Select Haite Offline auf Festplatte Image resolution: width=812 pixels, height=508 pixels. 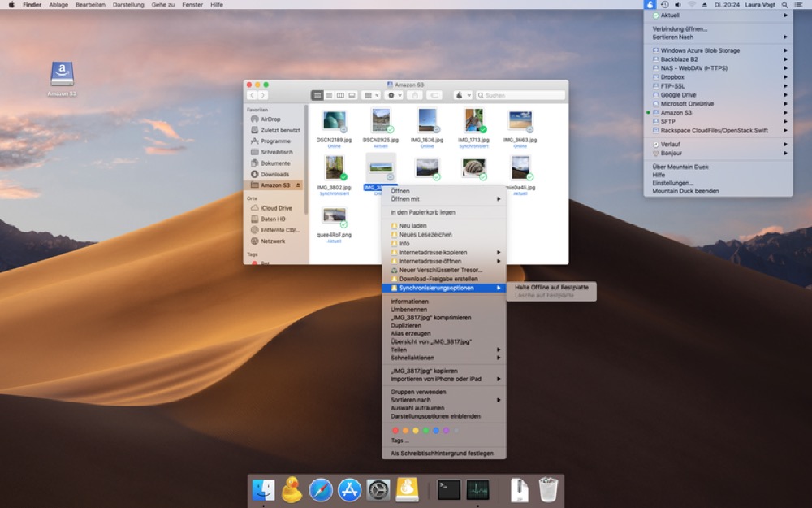tap(550, 287)
